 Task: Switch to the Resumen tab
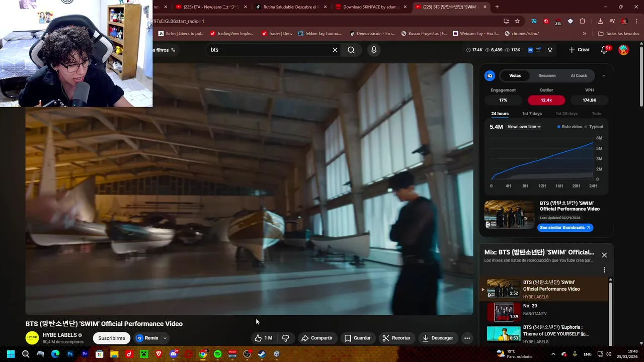[547, 76]
